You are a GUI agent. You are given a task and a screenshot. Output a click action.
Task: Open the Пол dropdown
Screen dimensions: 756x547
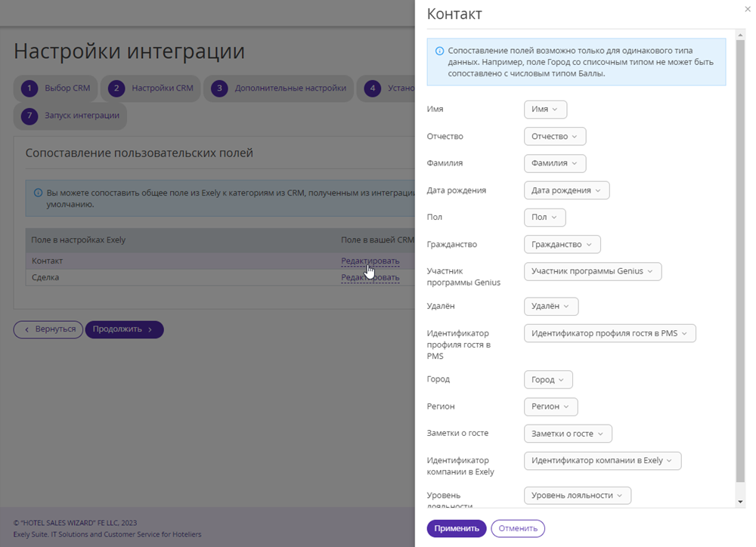pos(545,218)
